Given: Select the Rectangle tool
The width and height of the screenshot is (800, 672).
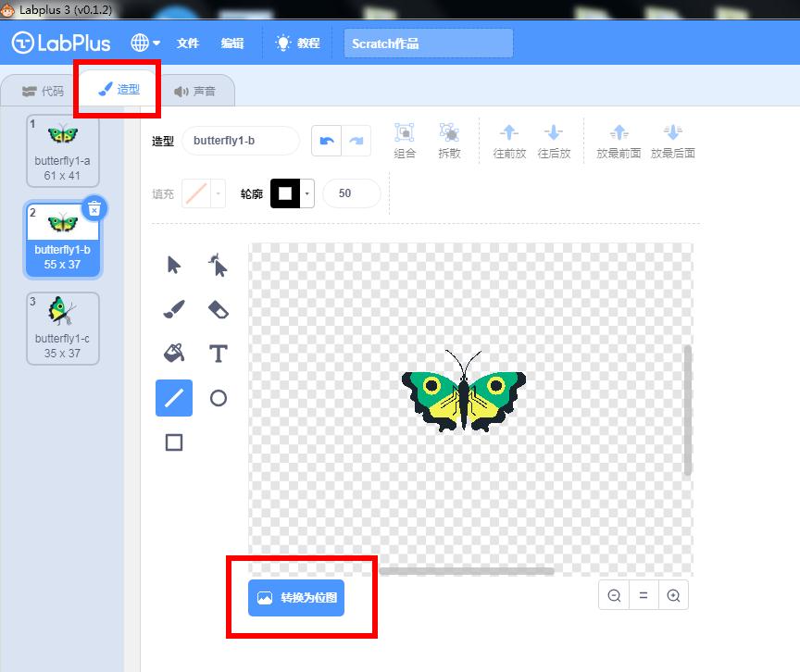Looking at the screenshot, I should pos(174,442).
